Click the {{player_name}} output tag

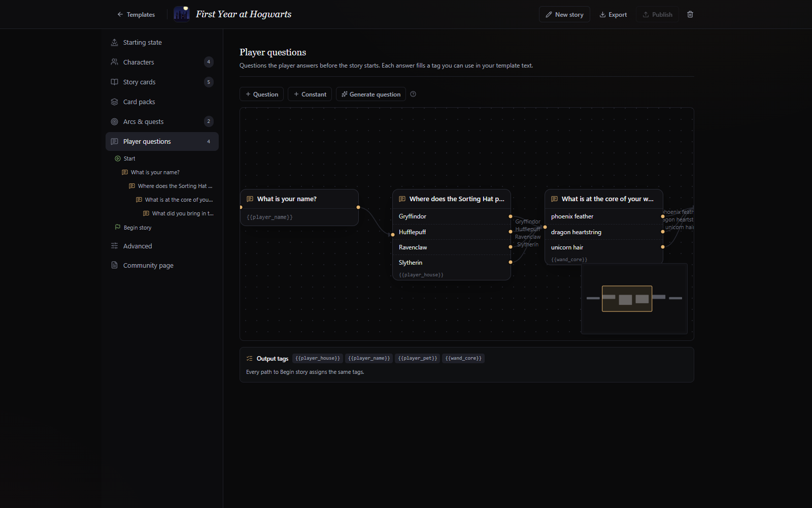tap(369, 358)
